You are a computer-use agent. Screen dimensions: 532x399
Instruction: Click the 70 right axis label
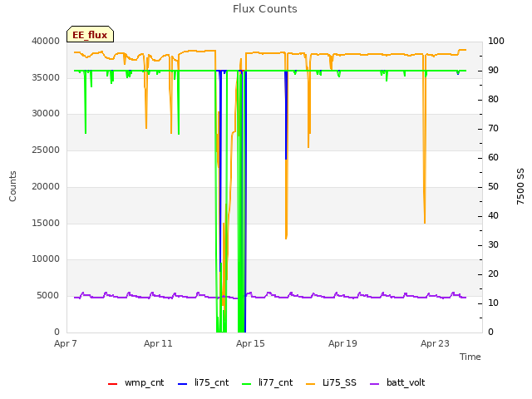click(493, 129)
